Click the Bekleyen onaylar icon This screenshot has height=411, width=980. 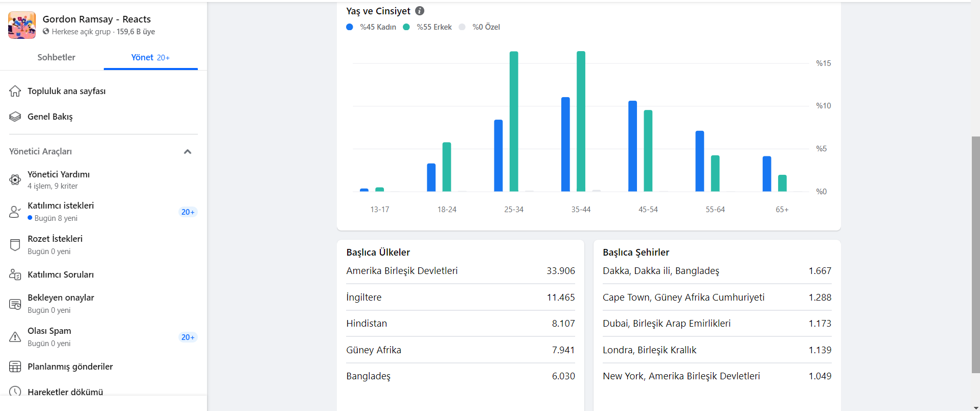click(x=15, y=304)
